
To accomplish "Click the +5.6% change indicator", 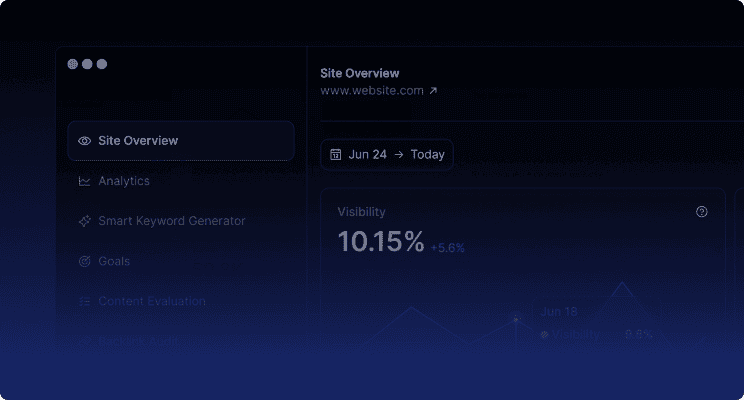I will 447,247.
